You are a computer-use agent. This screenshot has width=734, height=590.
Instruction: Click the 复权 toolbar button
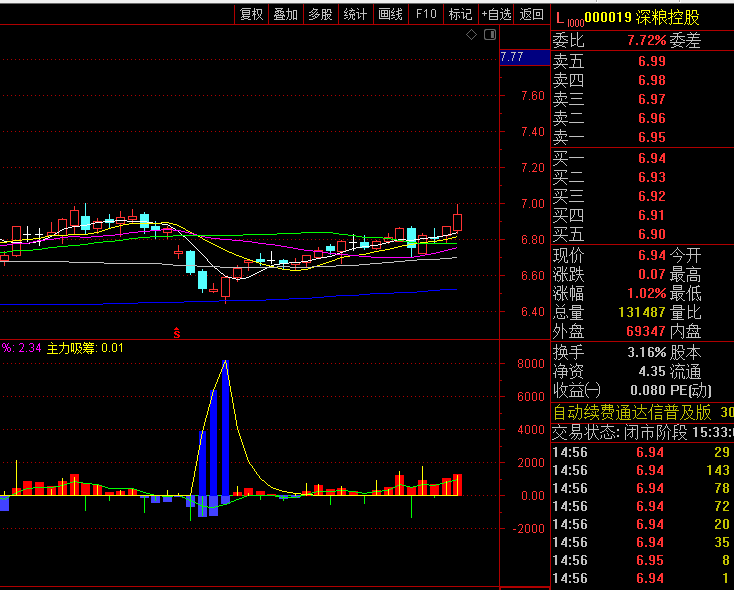click(251, 14)
